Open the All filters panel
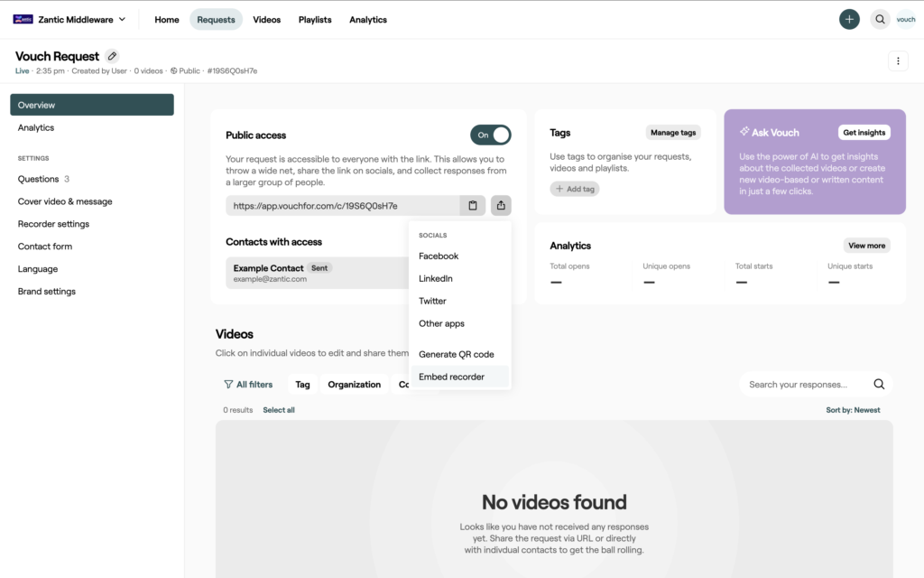 248,384
